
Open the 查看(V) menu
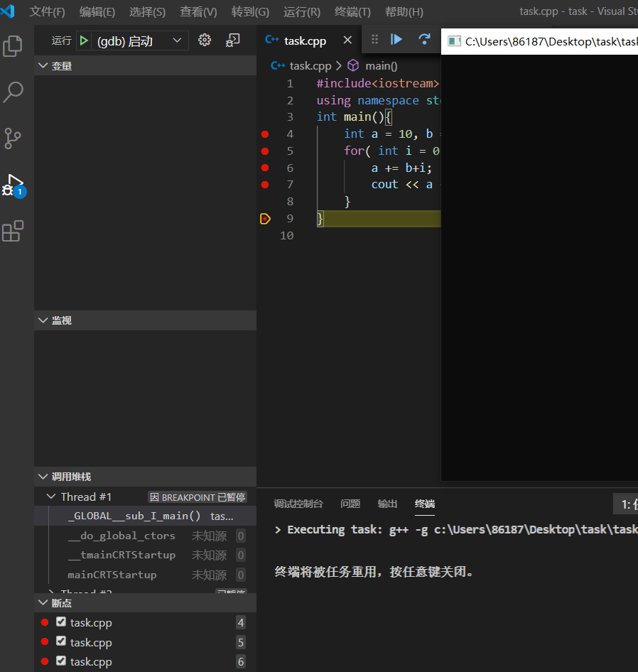(x=198, y=11)
